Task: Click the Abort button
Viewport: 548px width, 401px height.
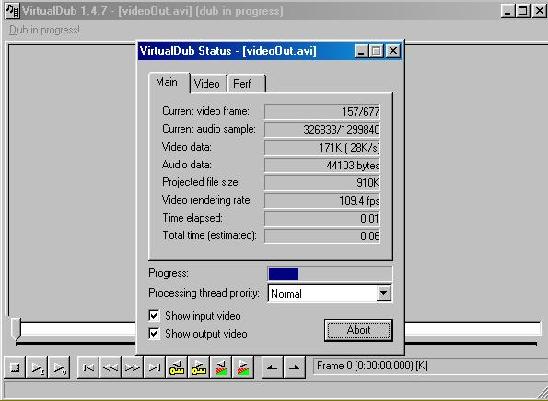Action: (x=358, y=330)
